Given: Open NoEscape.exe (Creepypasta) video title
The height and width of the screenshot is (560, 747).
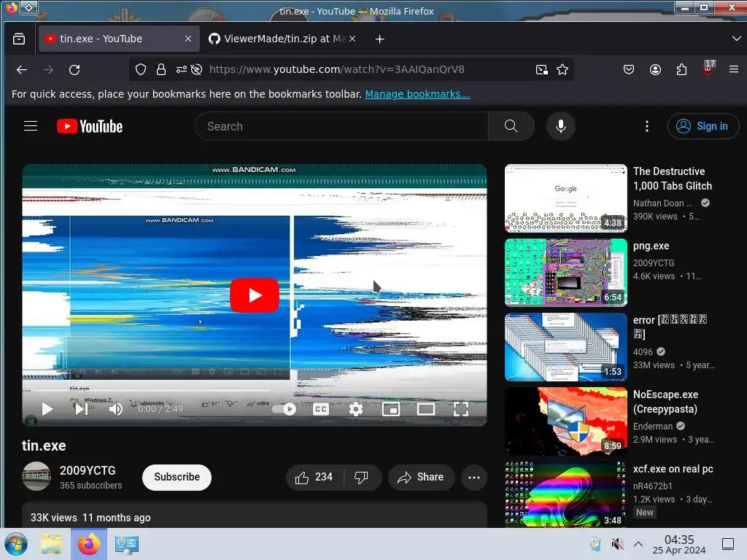Looking at the screenshot, I should tap(665, 402).
